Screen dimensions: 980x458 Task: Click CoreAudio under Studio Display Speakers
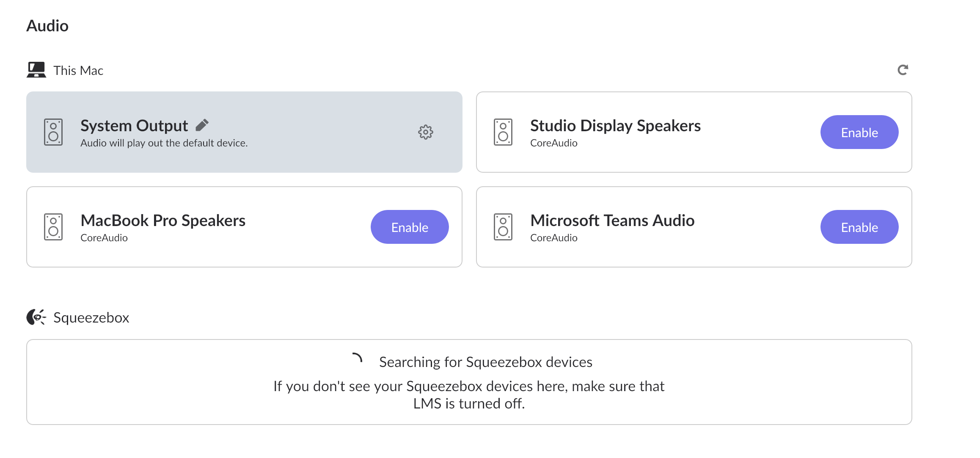coord(554,143)
